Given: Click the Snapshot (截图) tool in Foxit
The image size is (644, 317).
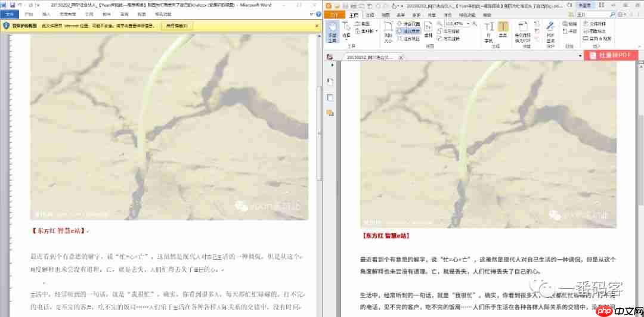Looking at the screenshot, I should [363, 24].
